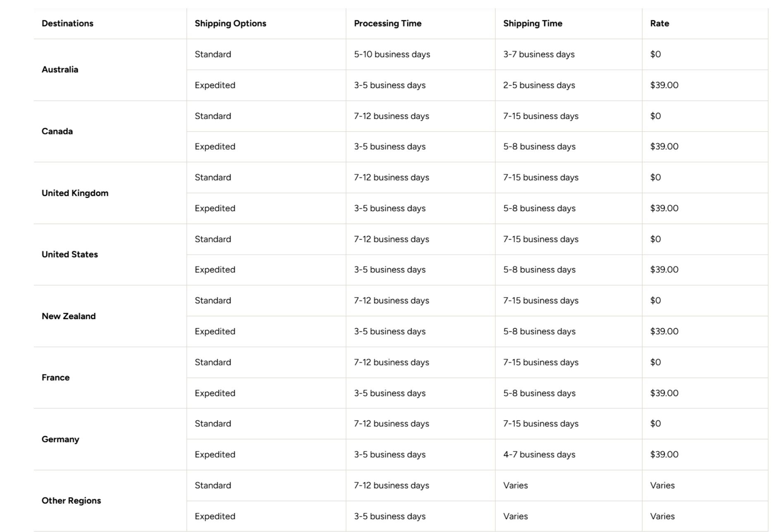Click Australia's 5-10 business days processing time
The width and height of the screenshot is (776, 532).
[392, 55]
